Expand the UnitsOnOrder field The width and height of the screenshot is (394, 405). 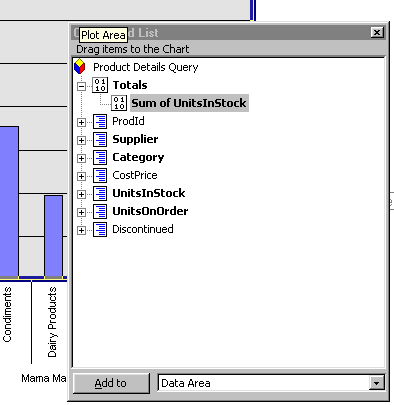coord(81,212)
